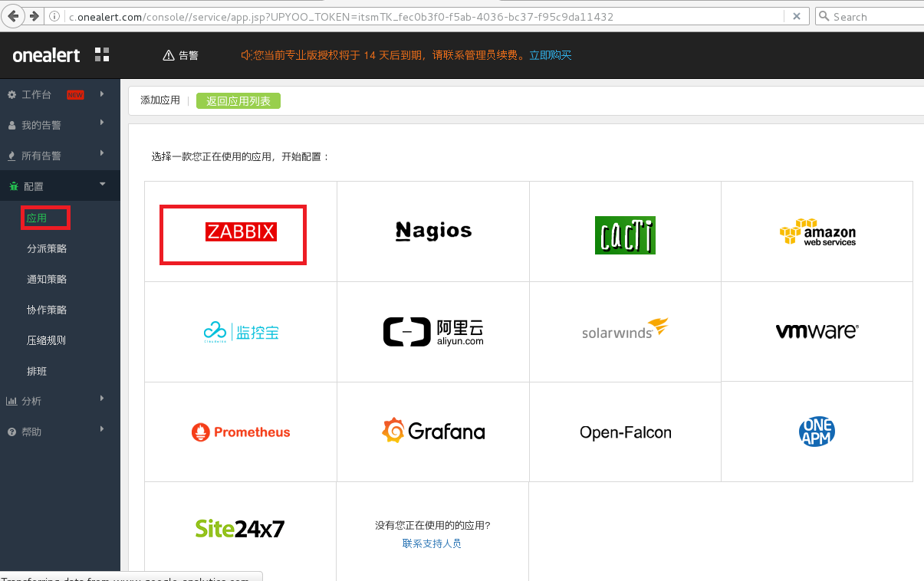Expand the 所有告警 submenu arrow

pyautogui.click(x=102, y=153)
